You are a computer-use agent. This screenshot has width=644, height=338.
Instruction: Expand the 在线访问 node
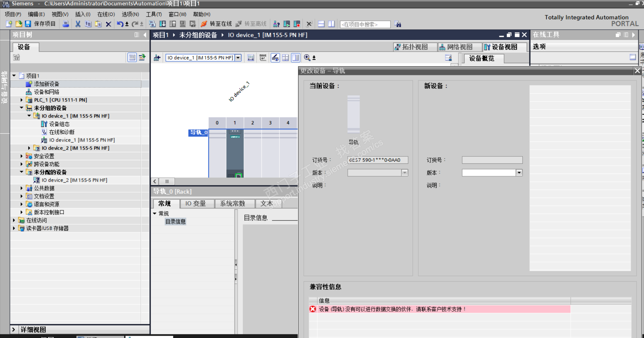coord(14,220)
